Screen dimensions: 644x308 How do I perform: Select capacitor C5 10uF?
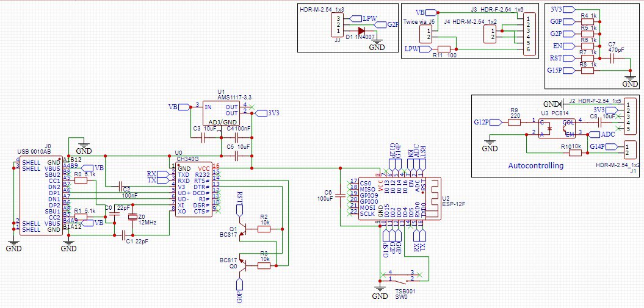tap(237, 156)
